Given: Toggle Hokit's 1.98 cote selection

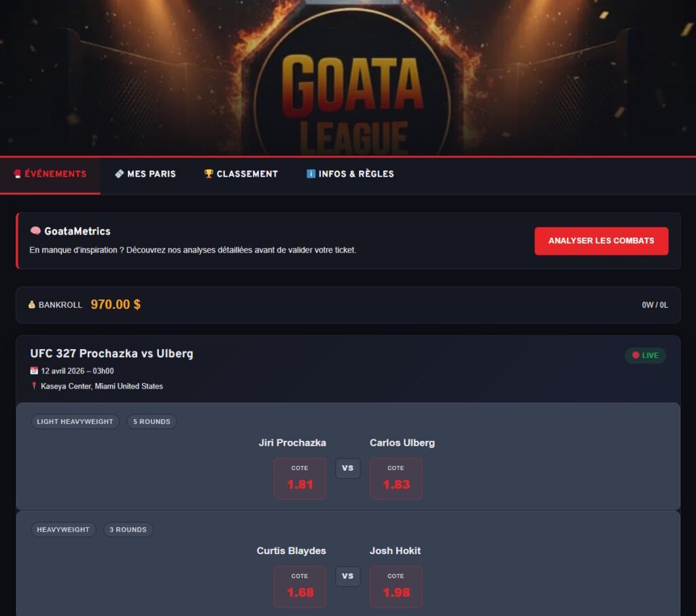Looking at the screenshot, I should 396,586.
